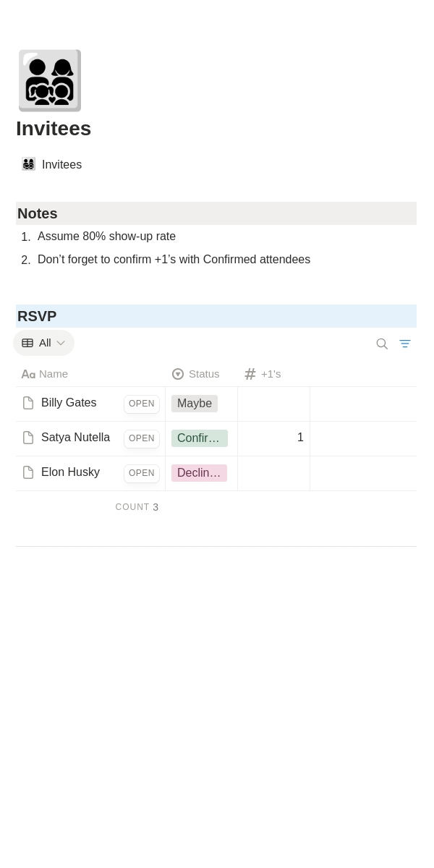434x868 pixels.
Task: Open the Name column header menu
Action: coord(90,374)
